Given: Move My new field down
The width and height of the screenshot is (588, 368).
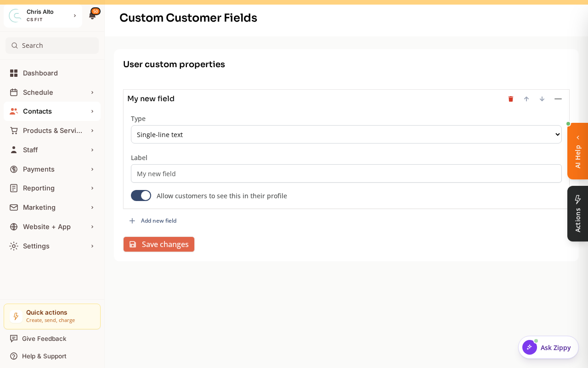Looking at the screenshot, I should [542, 99].
